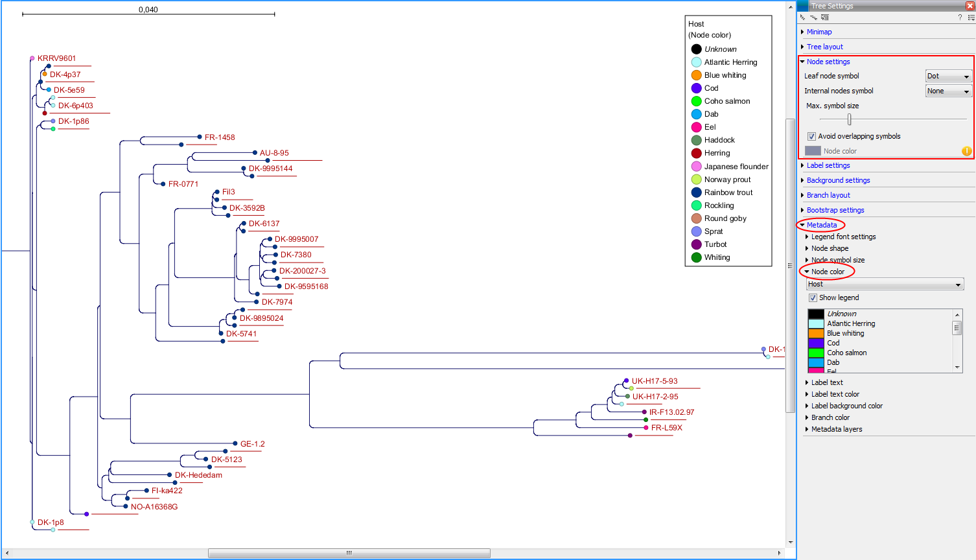Click the Max. symbol size slider handle

click(x=849, y=119)
